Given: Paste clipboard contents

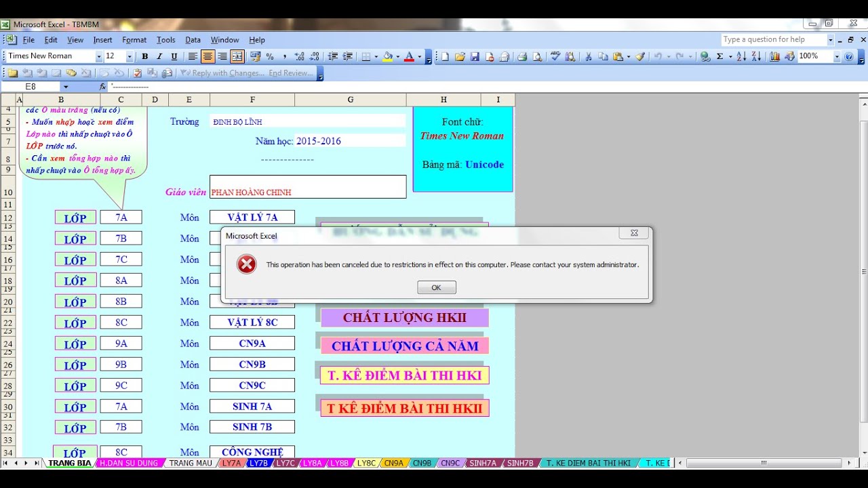Looking at the screenshot, I should tap(618, 56).
